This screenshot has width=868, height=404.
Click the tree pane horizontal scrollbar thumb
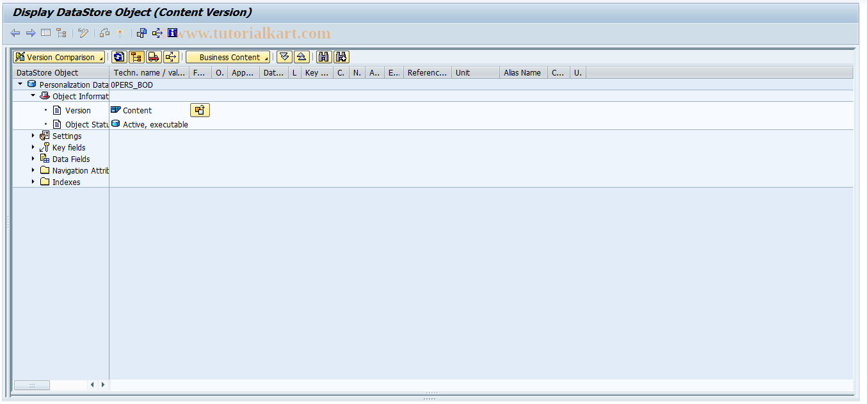(31, 385)
